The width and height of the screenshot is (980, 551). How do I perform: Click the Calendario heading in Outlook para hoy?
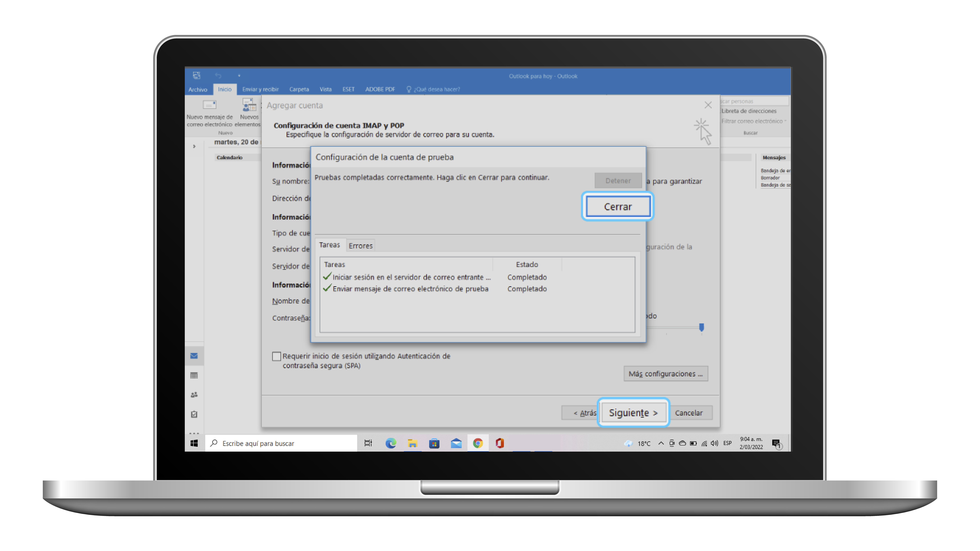click(x=229, y=157)
